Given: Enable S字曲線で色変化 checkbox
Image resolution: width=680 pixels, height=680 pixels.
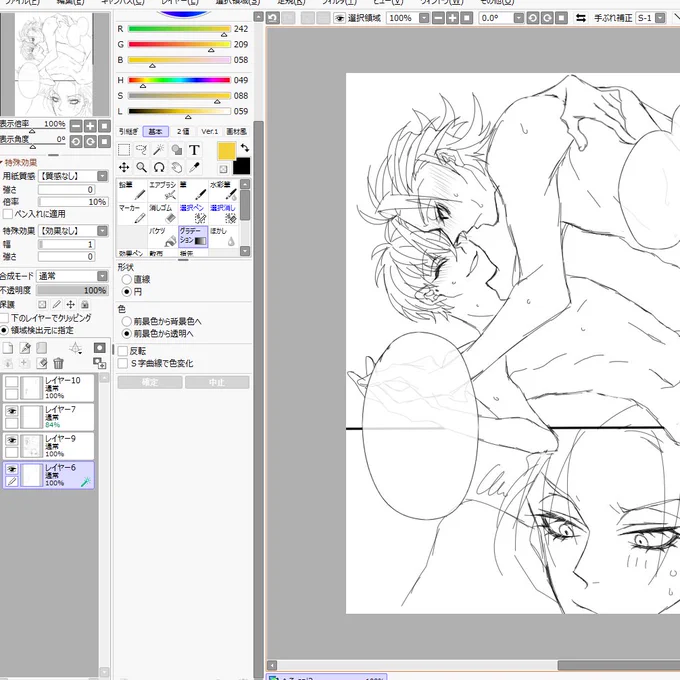Looking at the screenshot, I should [x=123, y=363].
